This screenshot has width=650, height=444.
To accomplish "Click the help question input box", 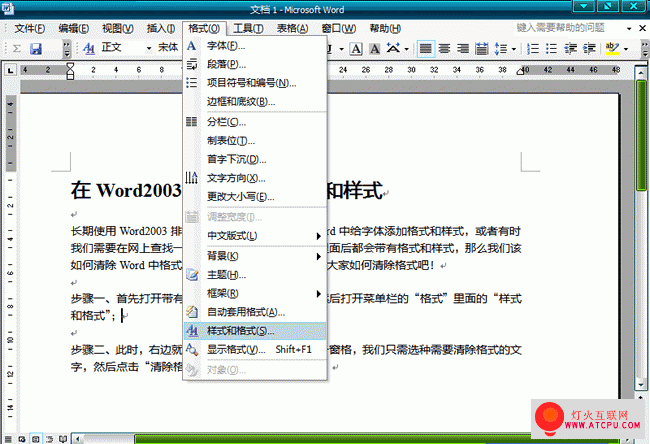I will pos(569,28).
